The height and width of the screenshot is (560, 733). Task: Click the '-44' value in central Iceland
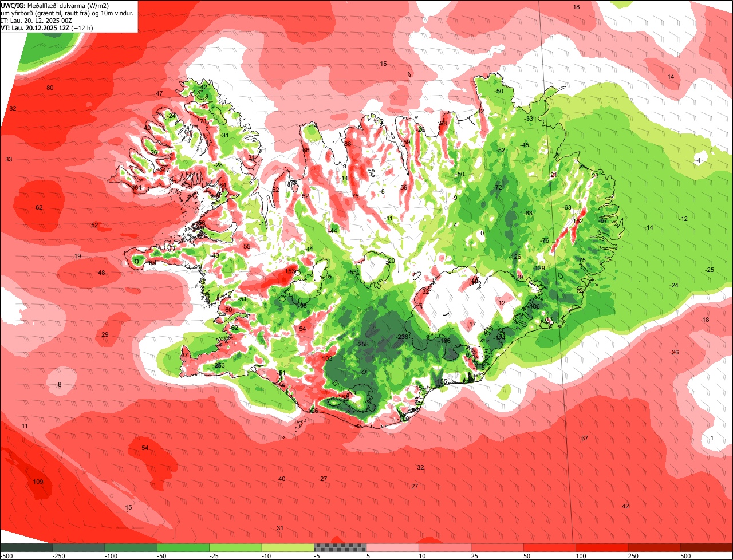[x=333, y=231]
